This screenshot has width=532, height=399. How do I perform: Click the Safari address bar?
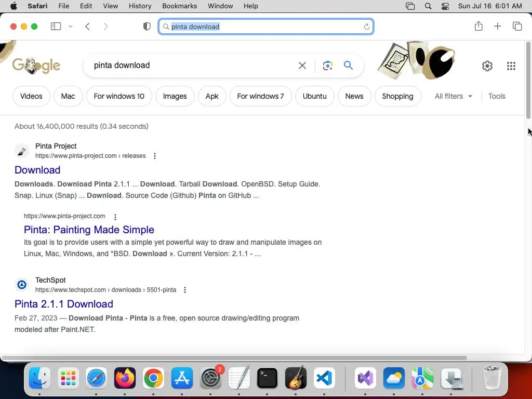(x=266, y=26)
